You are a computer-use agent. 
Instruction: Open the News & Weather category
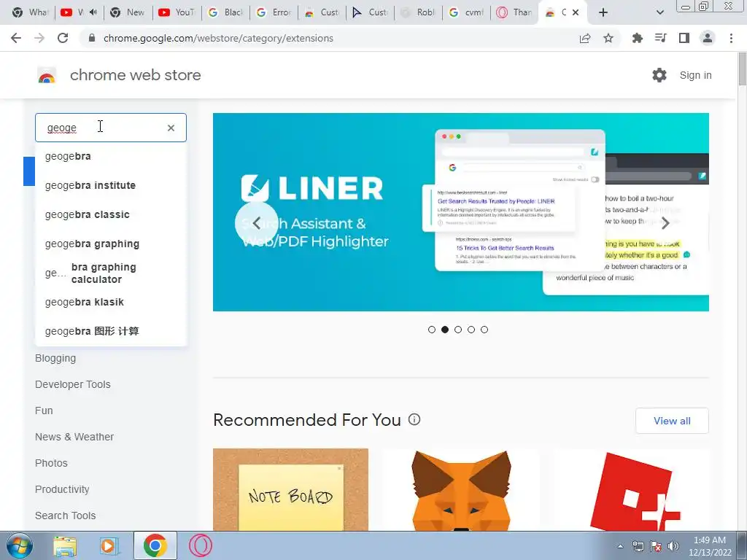coord(74,437)
